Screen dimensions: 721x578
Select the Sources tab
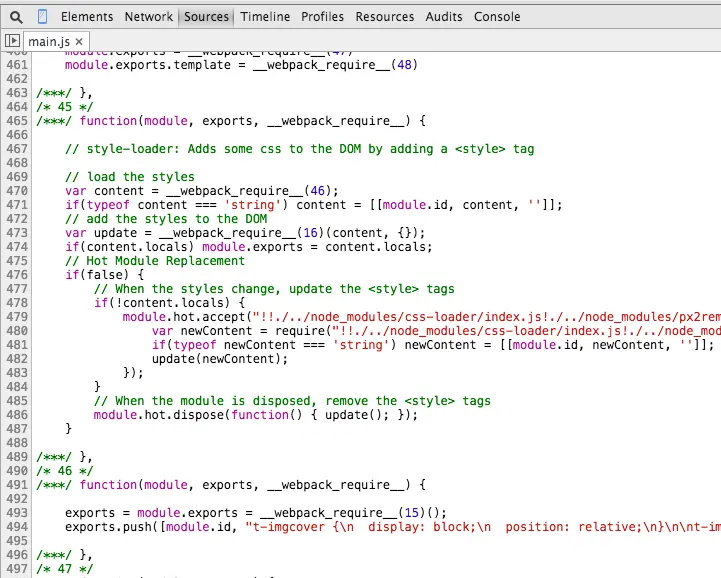pos(206,17)
